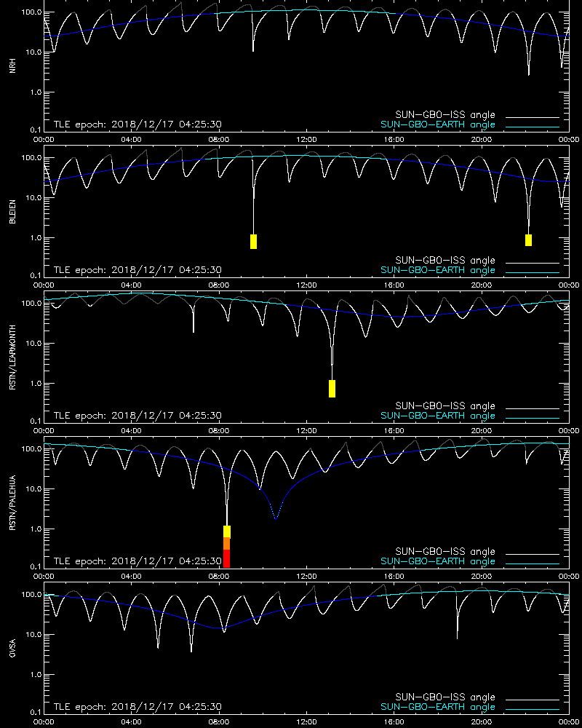Click the TLE epoch text in the RSTN/PALEHUA plot

pyautogui.click(x=137, y=561)
